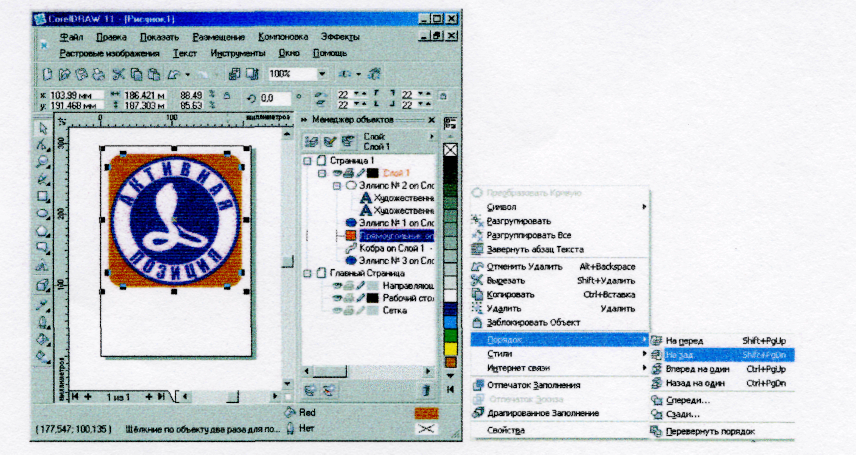Select the Polygon tool
The image size is (856, 455).
click(43, 231)
